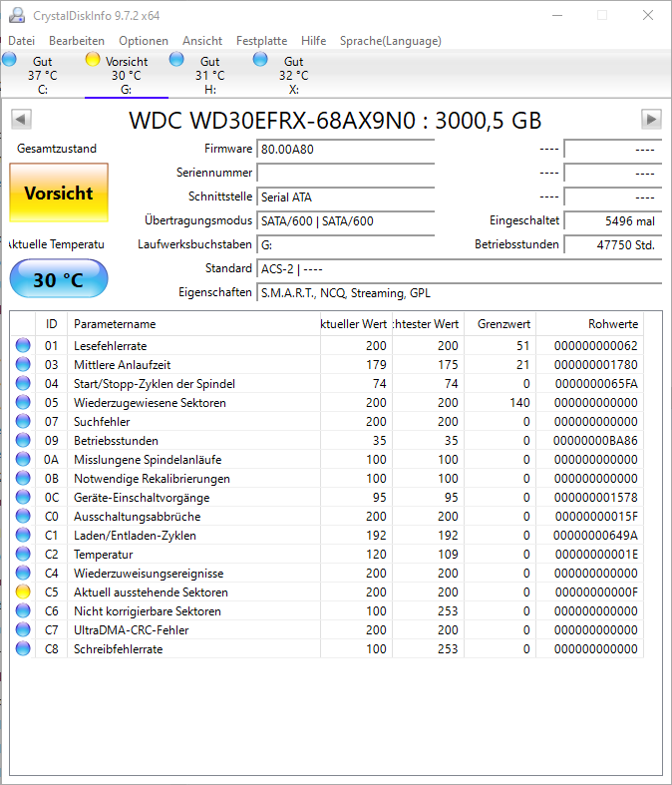
Task: Click raw value 0000000065FA of Start/Stopp-Zyklen
Action: pyautogui.click(x=596, y=384)
